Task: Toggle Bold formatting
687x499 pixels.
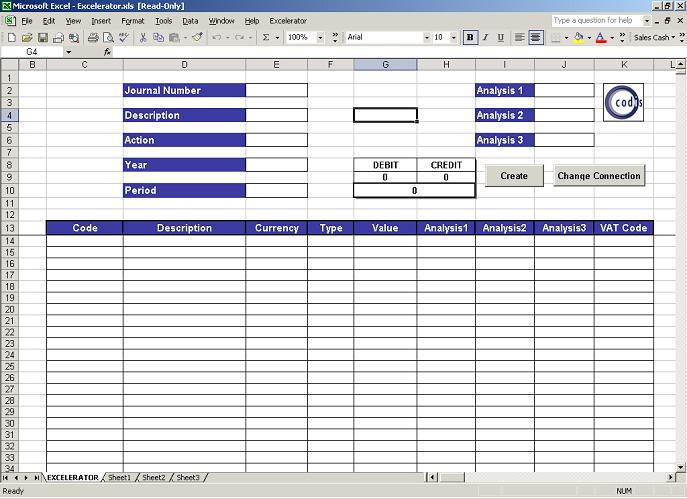Action: tap(470, 38)
